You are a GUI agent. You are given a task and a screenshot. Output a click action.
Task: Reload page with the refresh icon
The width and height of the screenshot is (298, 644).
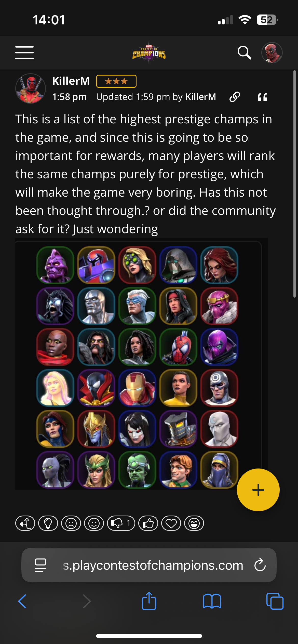[x=260, y=565]
